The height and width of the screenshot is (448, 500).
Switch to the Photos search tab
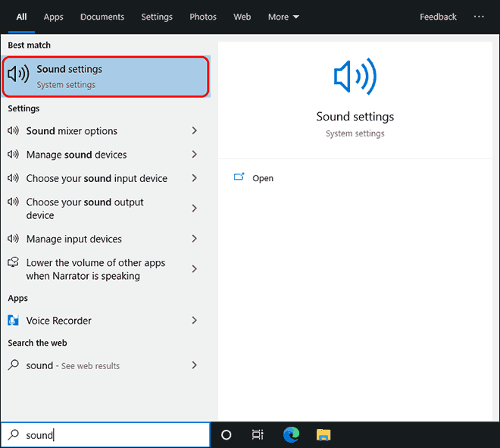203,17
